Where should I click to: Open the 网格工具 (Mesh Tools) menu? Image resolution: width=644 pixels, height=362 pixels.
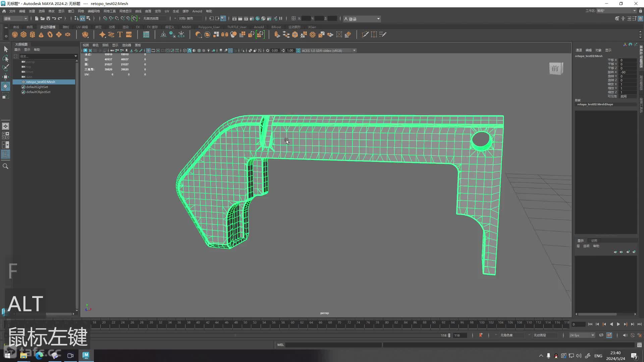point(110,11)
